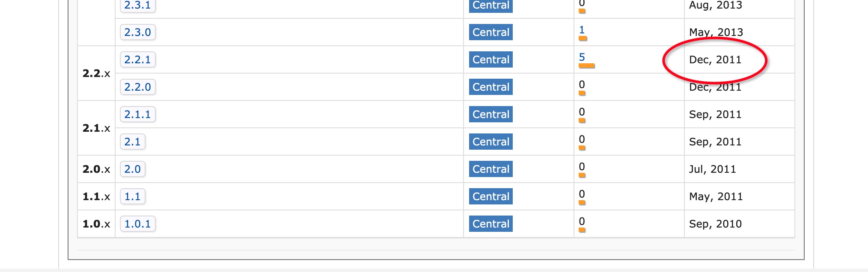Open version 2.1 link
Viewport: 868px width, 272px height.
pyautogui.click(x=132, y=142)
